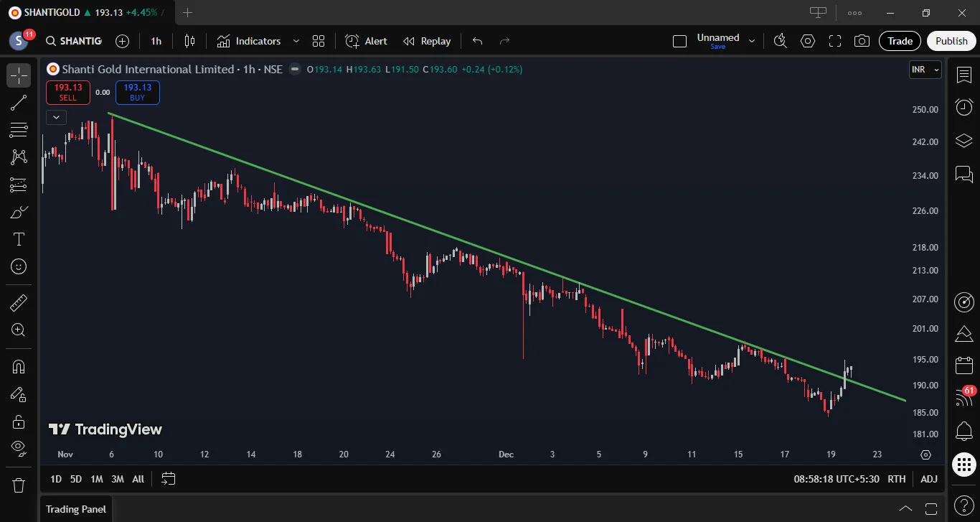The width and height of the screenshot is (980, 522).
Task: Select the ruler measure tool
Action: (19, 303)
